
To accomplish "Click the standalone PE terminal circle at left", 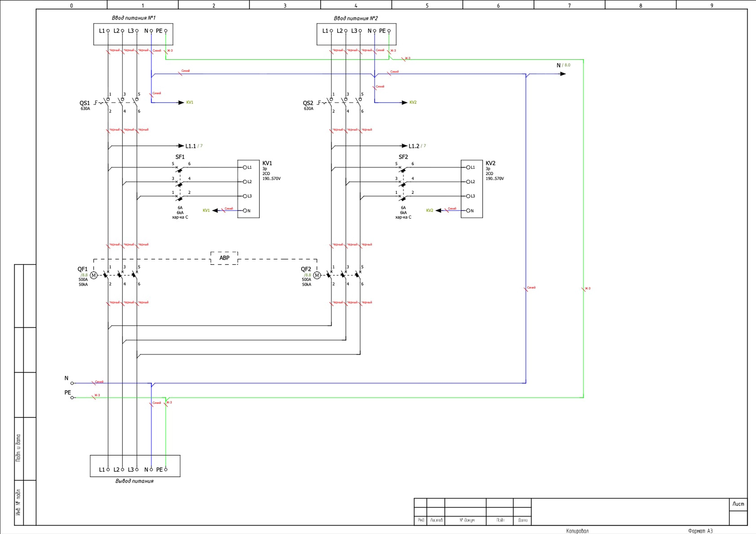I will coord(72,398).
